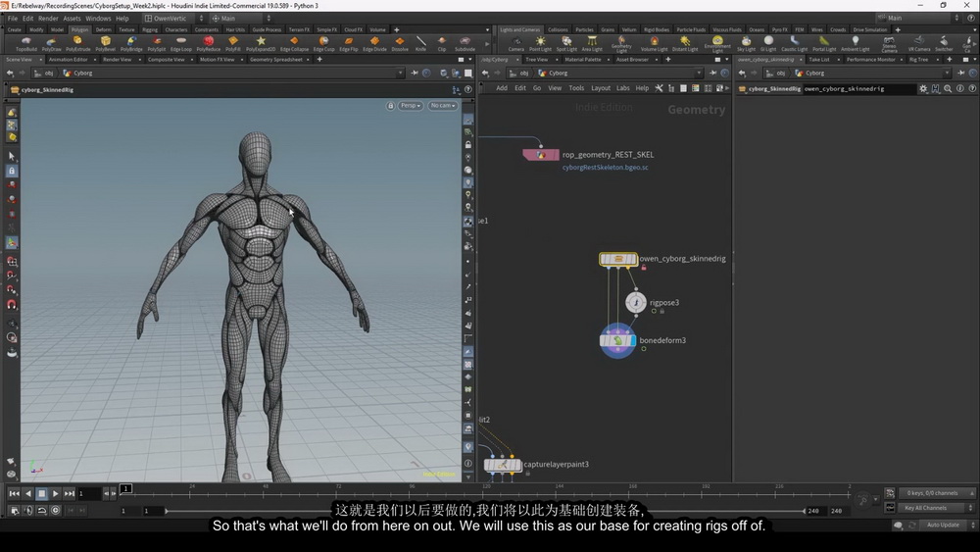Viewport: 980px width, 552px height.
Task: Open the No cam camera dropdown
Action: pyautogui.click(x=443, y=106)
